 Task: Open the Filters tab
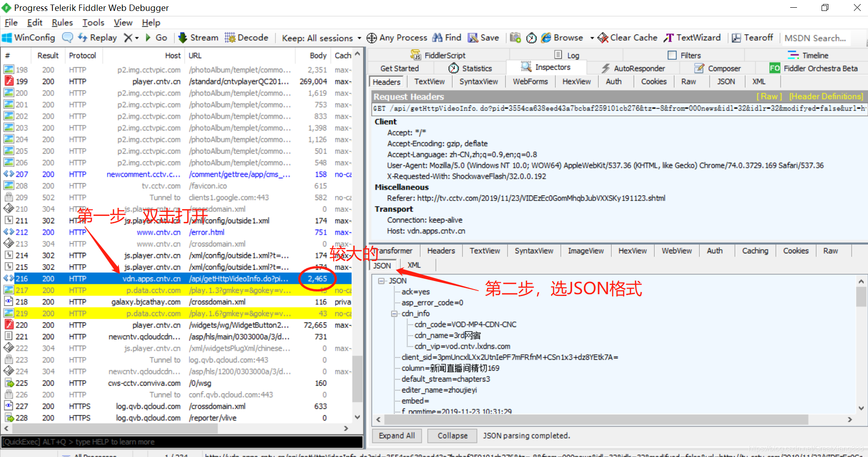tap(684, 55)
